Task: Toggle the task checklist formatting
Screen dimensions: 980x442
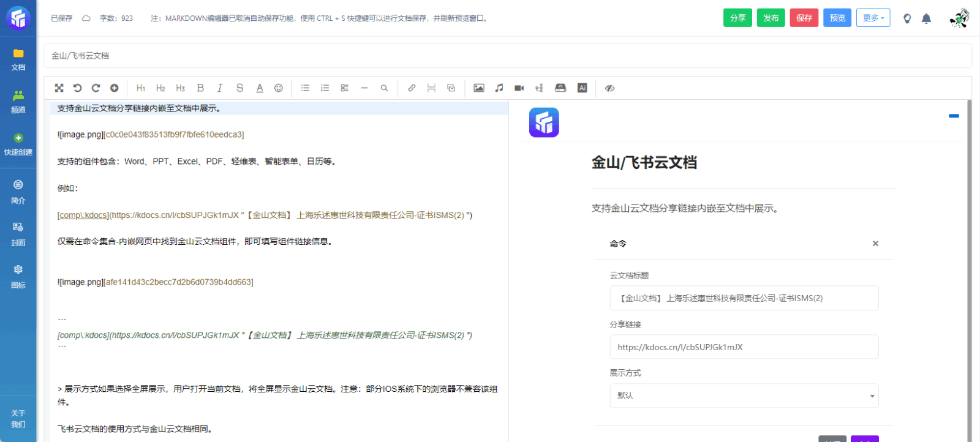Action: [x=345, y=88]
